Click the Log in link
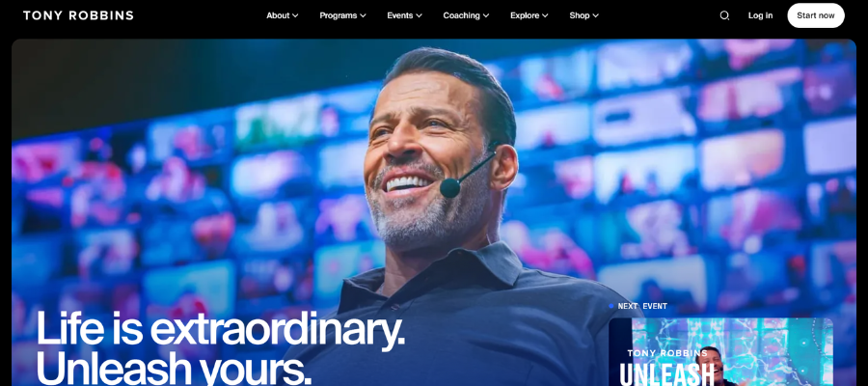 [760, 15]
